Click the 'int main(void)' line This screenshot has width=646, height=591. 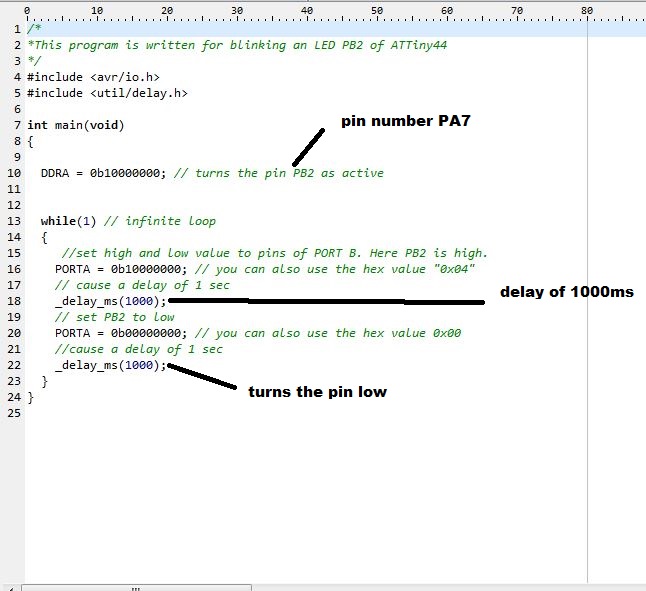pos(76,125)
